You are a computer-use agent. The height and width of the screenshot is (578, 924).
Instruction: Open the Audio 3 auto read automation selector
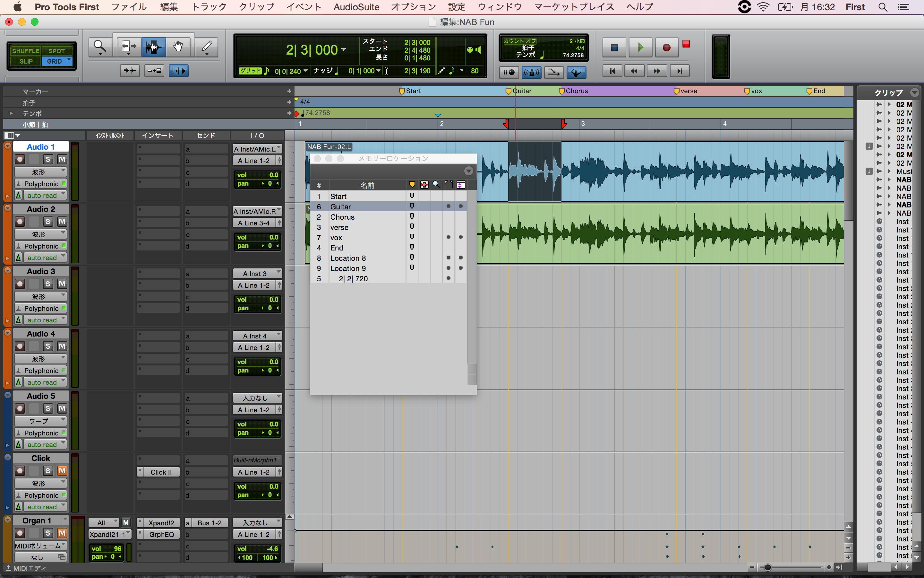pos(45,320)
